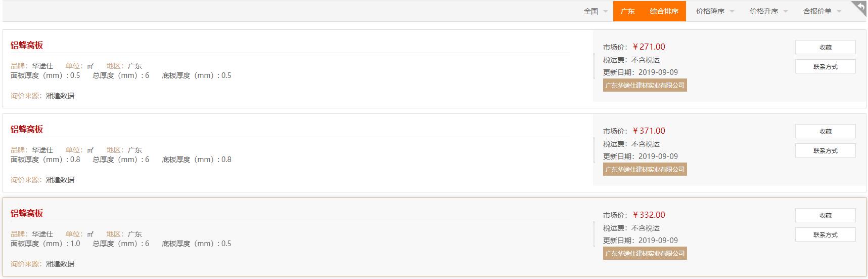This screenshot has width=868, height=279.
Task: Click 联系方式 for the ¥371.00 item
Action: (x=825, y=150)
